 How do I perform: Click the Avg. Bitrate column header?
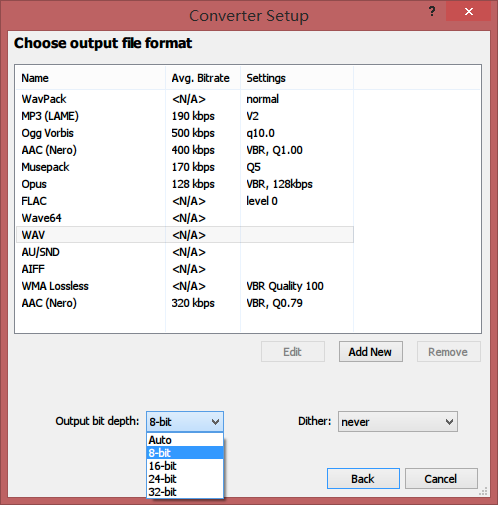203,78
